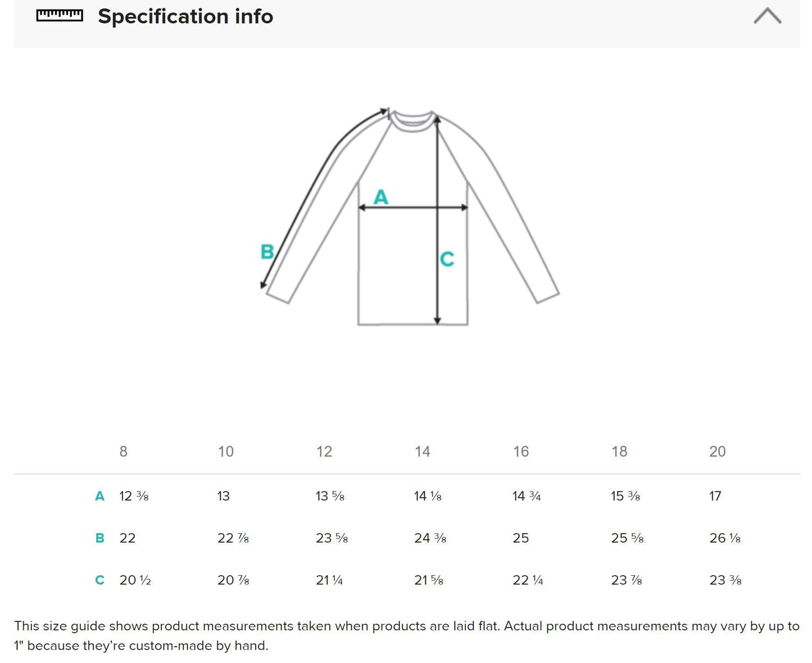This screenshot has height=663, width=812.
Task: Click row label B in measurements table
Action: coord(99,538)
